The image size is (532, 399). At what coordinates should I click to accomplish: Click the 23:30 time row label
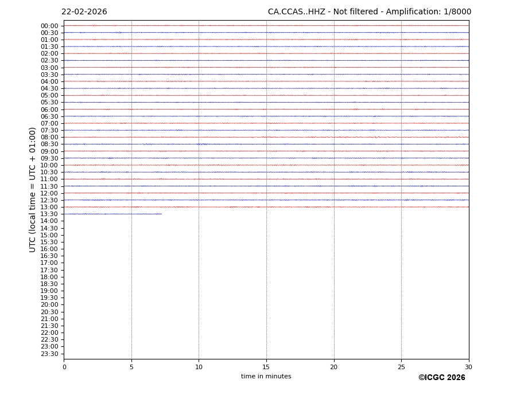[49, 354]
